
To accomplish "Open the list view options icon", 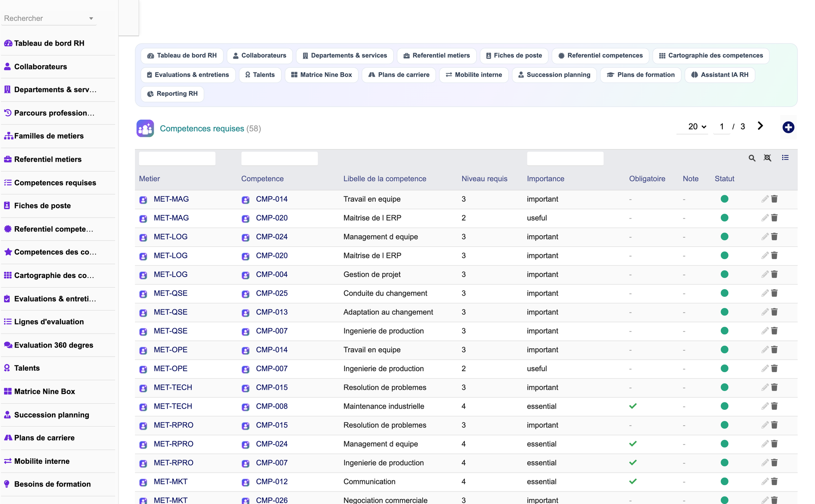I will [785, 158].
